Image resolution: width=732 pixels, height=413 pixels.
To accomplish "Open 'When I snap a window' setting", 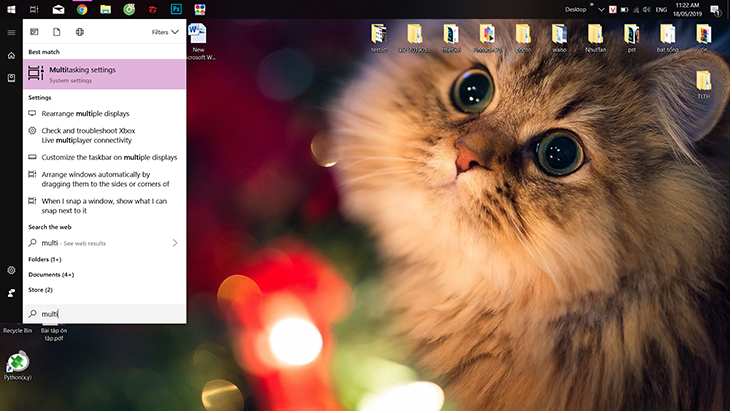I will tap(105, 206).
